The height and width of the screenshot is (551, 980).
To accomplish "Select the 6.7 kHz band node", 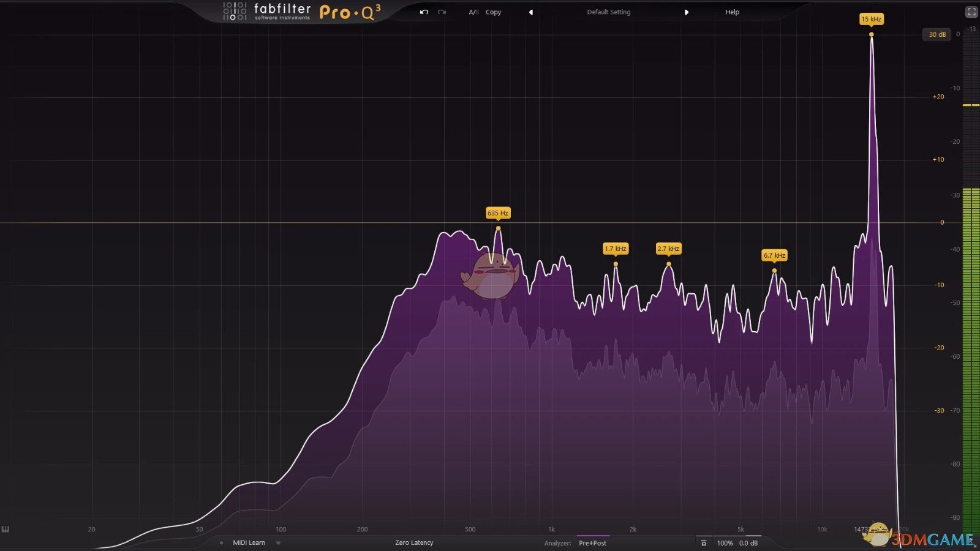I will point(774,271).
